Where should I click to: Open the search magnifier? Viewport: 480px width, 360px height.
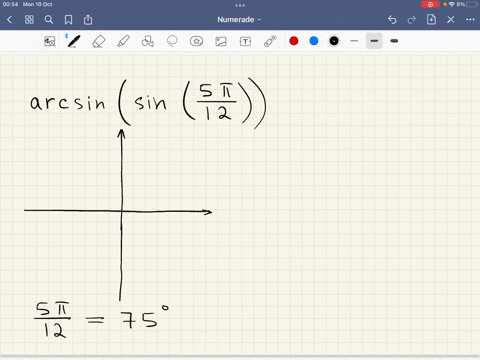pyautogui.click(x=49, y=20)
